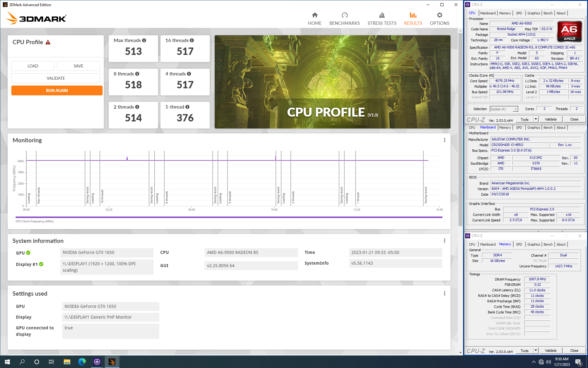Viewport: 588px width, 368px height.
Task: Select Mainboard tab in top CPU-Z window
Action: tap(488, 13)
